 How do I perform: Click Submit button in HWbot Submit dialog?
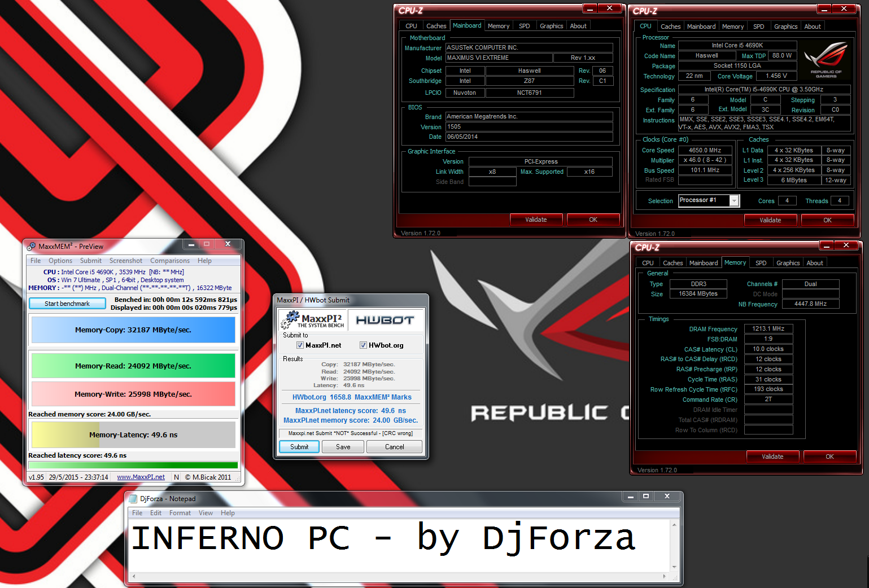pyautogui.click(x=299, y=447)
